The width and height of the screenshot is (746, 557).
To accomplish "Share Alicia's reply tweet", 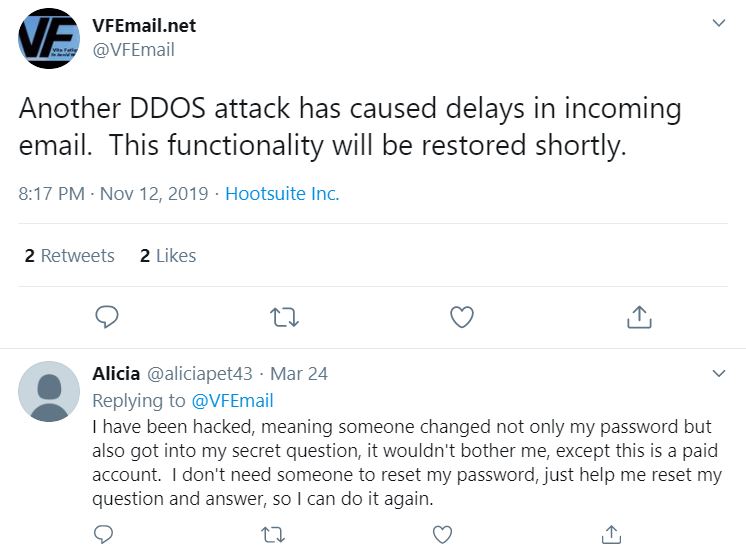I will coord(611,535).
